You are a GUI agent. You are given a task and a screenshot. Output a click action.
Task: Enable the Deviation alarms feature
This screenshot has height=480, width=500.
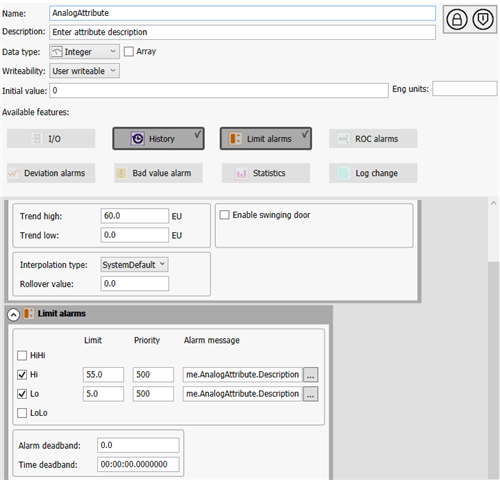(x=51, y=173)
